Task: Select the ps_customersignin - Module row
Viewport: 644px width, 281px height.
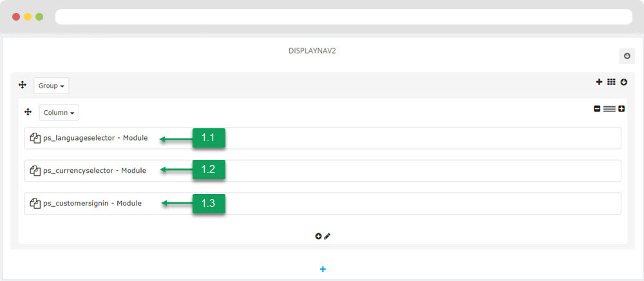Action: (323, 204)
